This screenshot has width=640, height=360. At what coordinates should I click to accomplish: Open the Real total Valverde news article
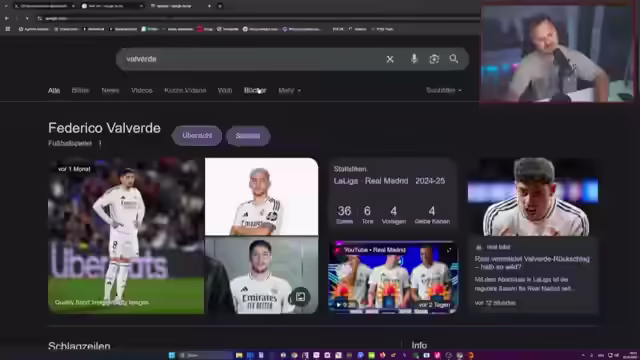[x=532, y=263]
